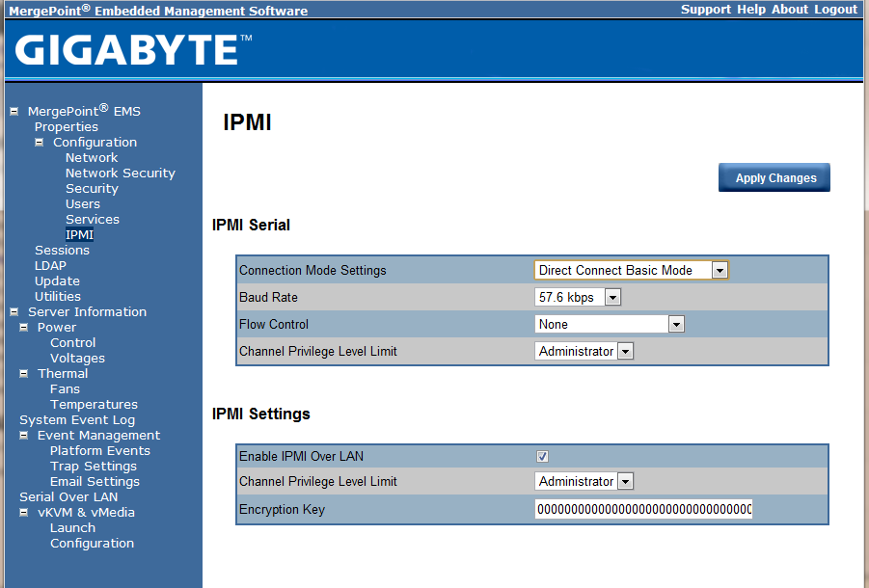869x588 pixels.
Task: Open IPMI Serial Channel Privilege Level dropdown
Action: coord(625,352)
